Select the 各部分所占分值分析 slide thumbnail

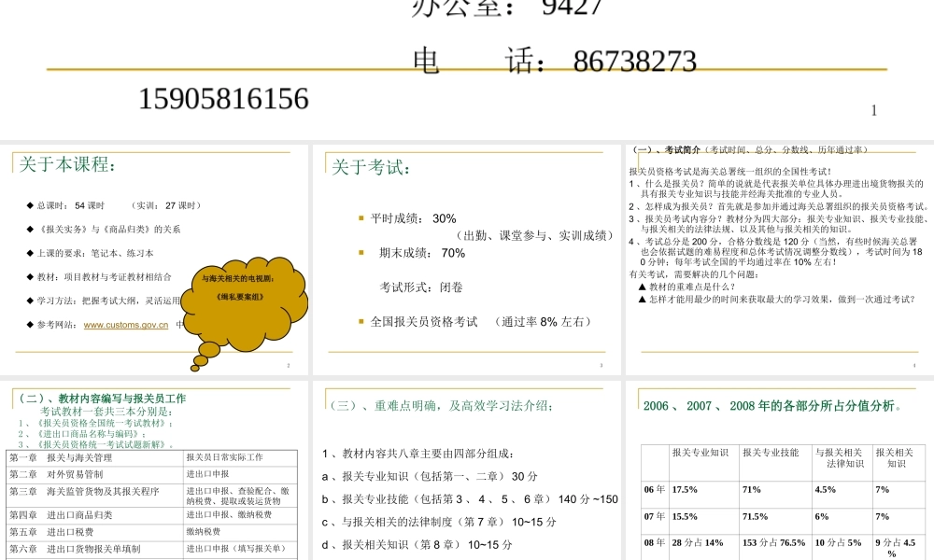[780, 470]
